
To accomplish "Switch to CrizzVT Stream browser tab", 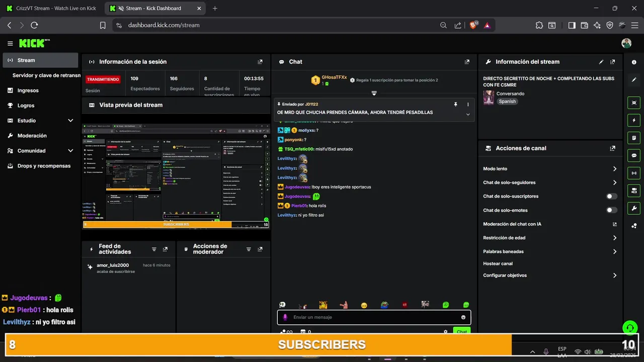I will (x=51, y=8).
